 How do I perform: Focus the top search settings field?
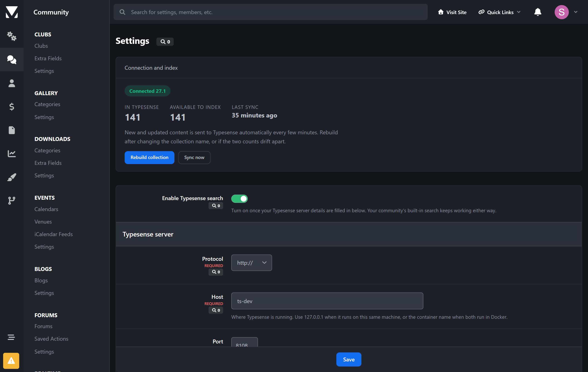pos(270,12)
